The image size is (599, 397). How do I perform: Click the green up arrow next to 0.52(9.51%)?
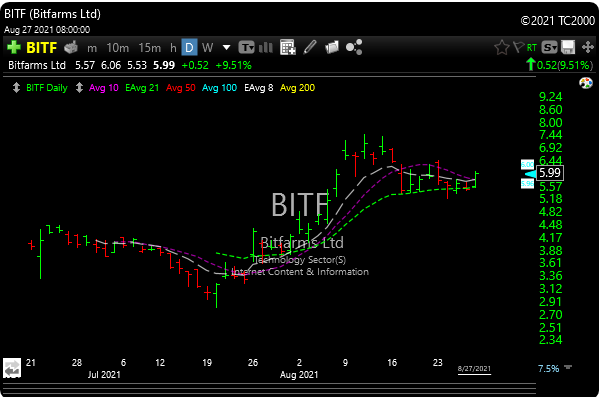[530, 64]
